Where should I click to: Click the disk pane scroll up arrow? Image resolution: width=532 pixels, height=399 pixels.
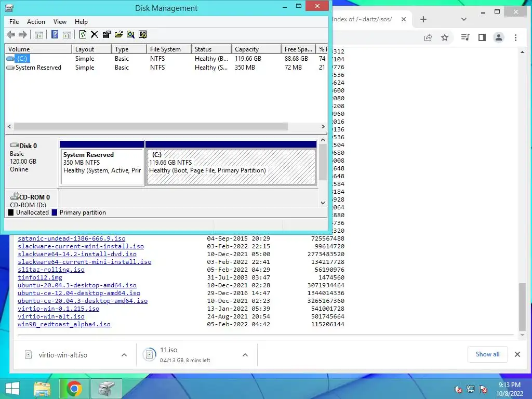click(323, 140)
